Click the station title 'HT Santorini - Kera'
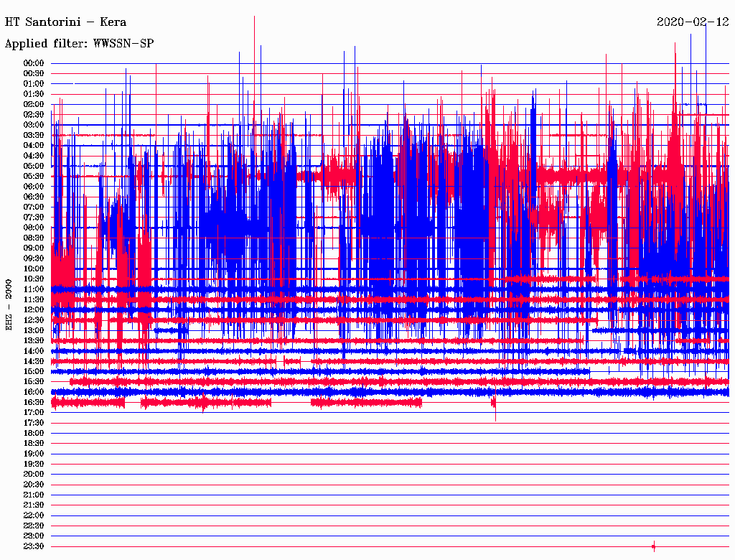The image size is (735, 560). pos(65,22)
